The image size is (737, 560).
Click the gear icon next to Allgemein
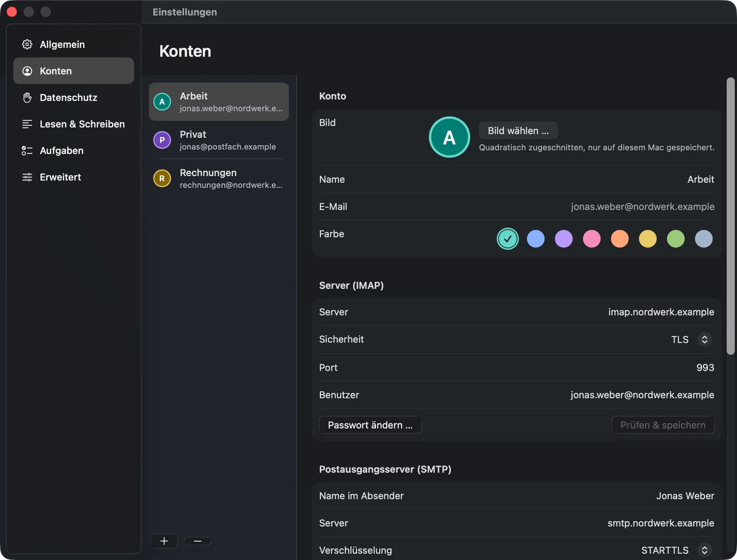click(27, 44)
